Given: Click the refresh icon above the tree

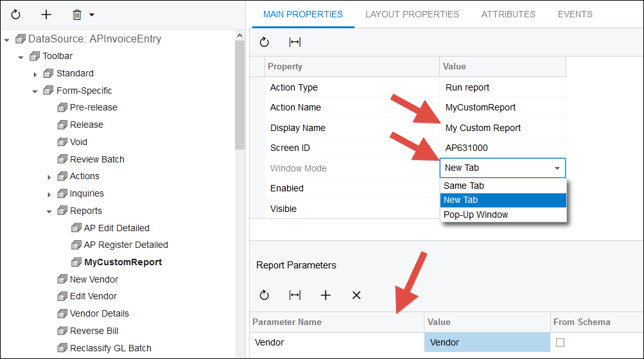Looking at the screenshot, I should pos(16,14).
